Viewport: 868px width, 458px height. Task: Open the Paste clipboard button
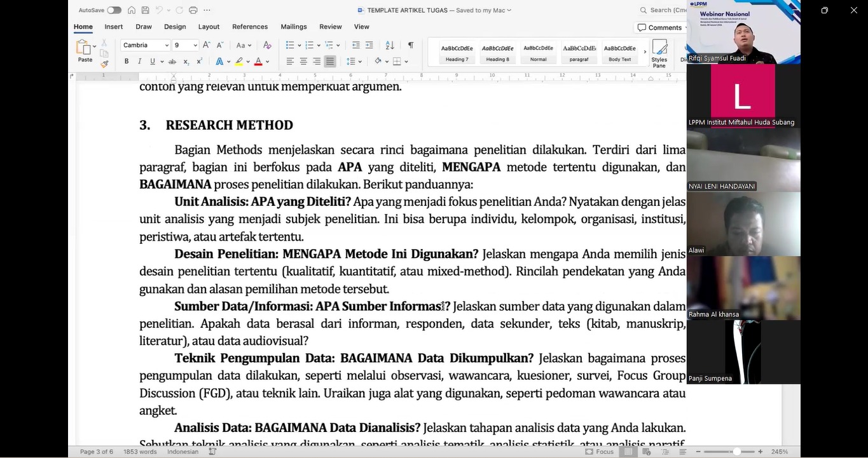click(x=85, y=51)
